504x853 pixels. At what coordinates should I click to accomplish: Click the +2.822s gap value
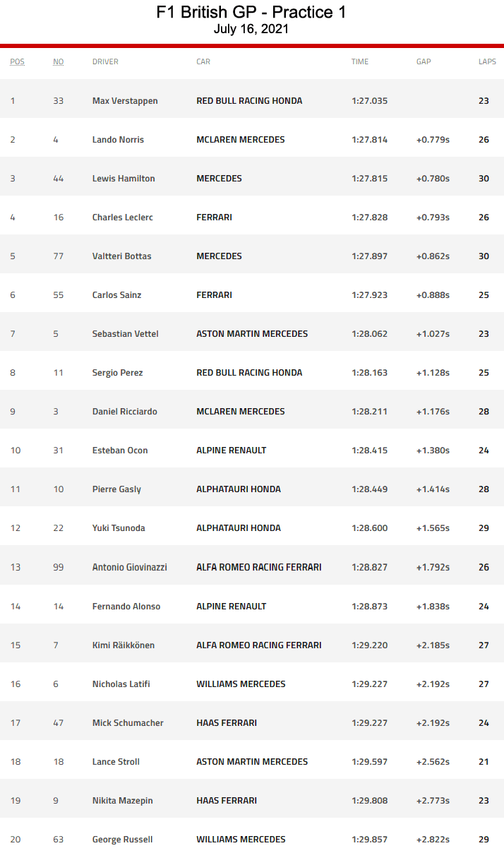pyautogui.click(x=433, y=840)
